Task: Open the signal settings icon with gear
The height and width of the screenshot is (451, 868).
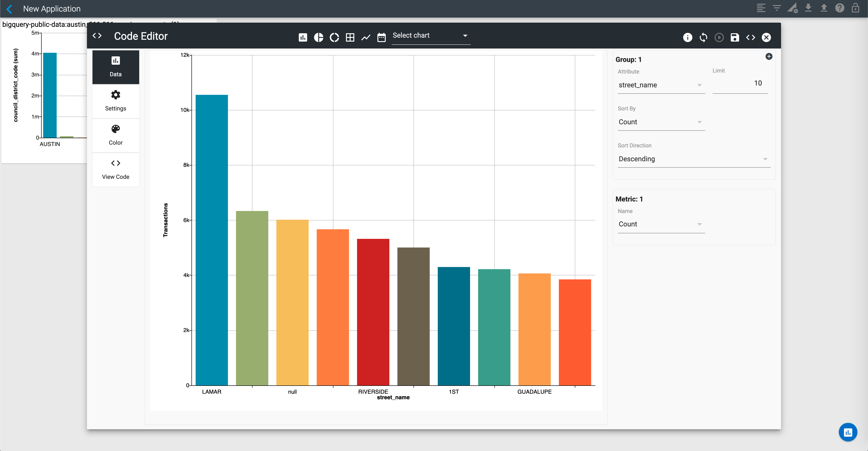Action: pyautogui.click(x=793, y=8)
